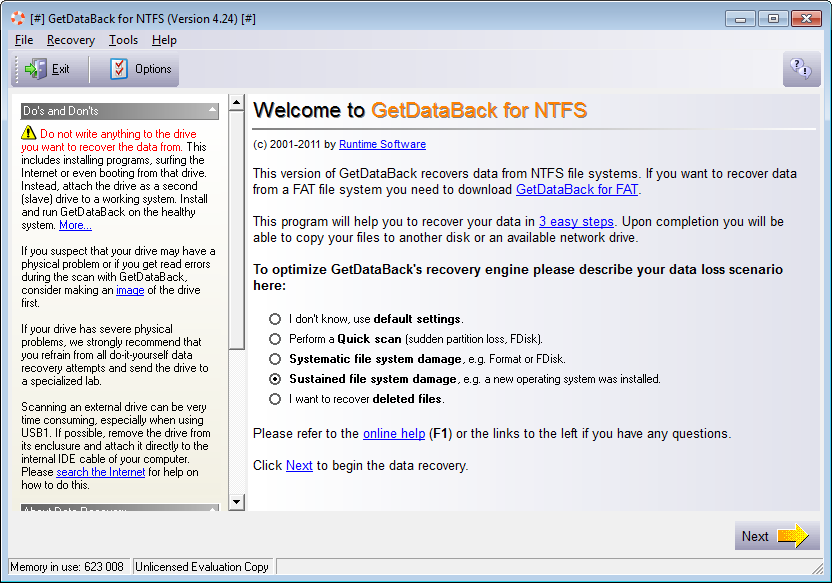Click 'Unlicensed Evaluation Copy' status text

point(202,567)
